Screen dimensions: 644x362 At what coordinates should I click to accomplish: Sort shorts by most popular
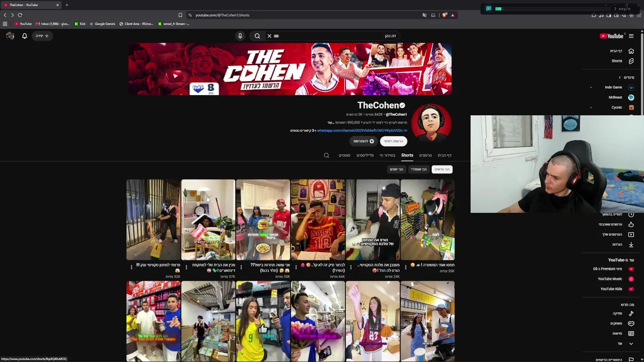coord(419,169)
